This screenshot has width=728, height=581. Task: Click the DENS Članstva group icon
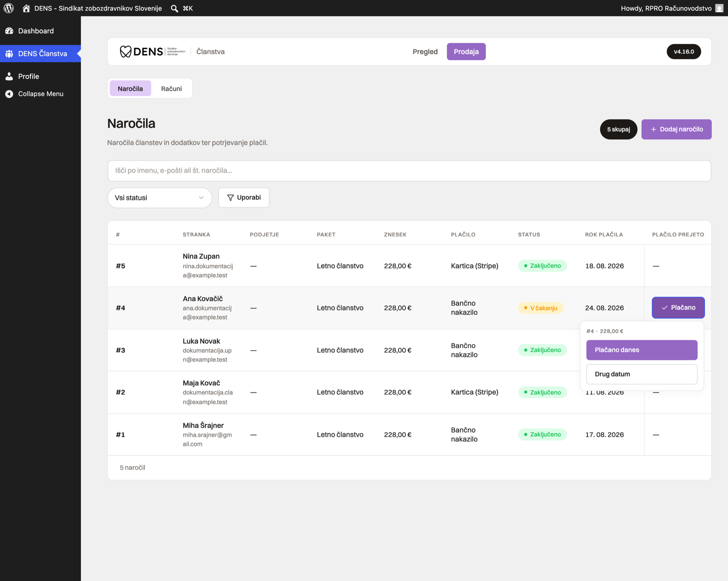(x=9, y=53)
